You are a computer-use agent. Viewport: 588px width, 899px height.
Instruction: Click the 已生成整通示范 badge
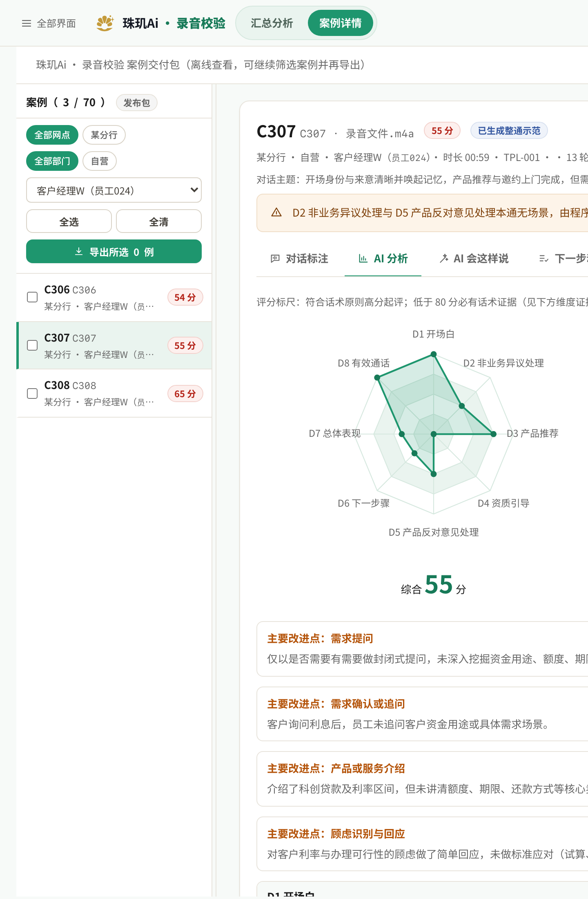click(x=509, y=131)
